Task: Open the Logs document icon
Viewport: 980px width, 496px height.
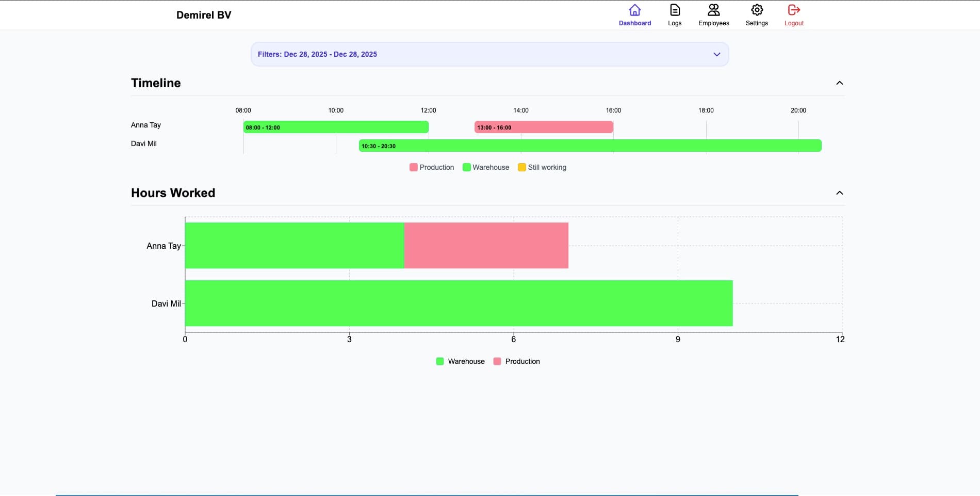Action: (674, 10)
